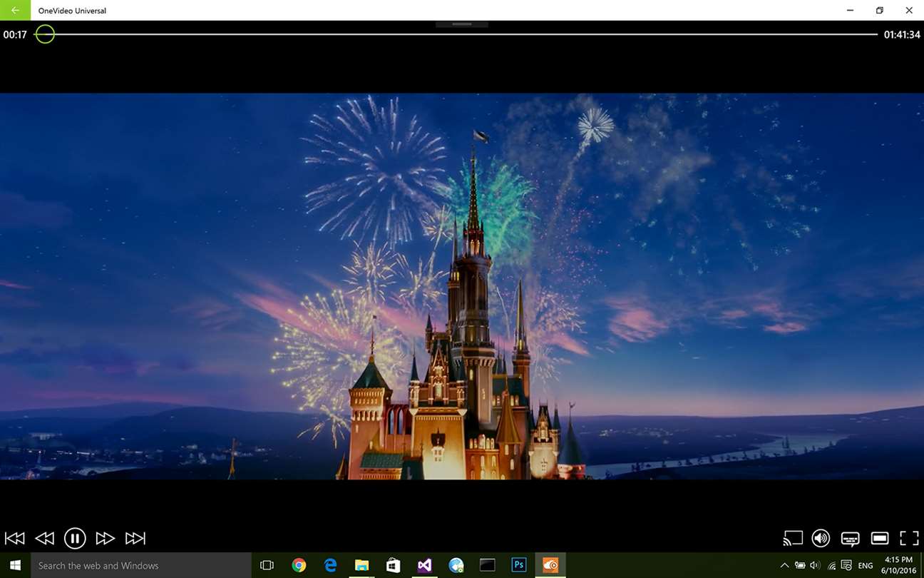Click the OneVideo taskbar icon

(x=550, y=565)
